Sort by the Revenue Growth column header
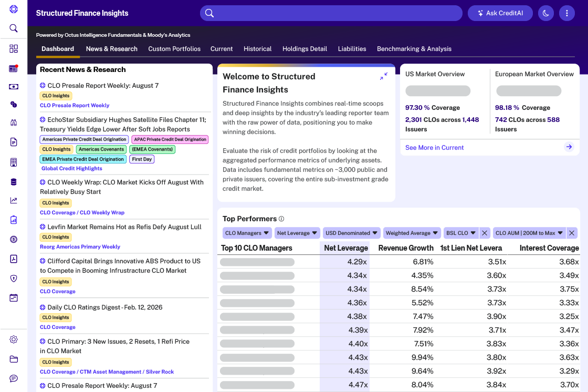 pyautogui.click(x=406, y=248)
